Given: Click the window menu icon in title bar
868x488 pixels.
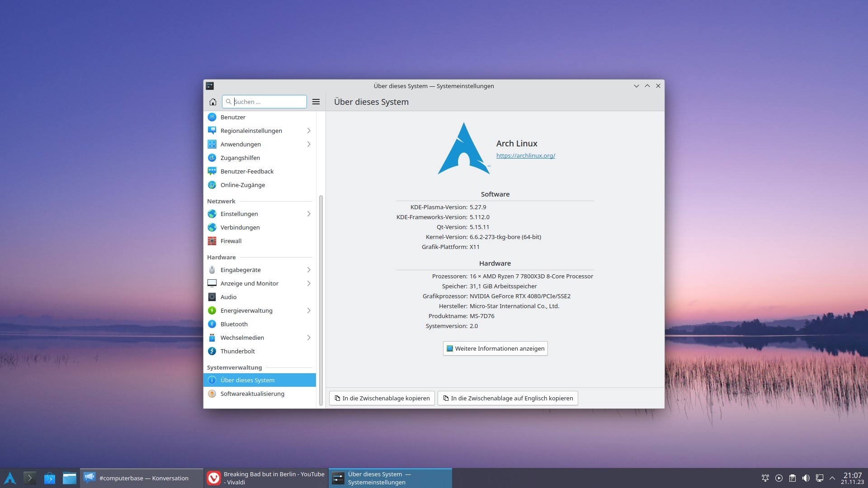Looking at the screenshot, I should (x=210, y=86).
